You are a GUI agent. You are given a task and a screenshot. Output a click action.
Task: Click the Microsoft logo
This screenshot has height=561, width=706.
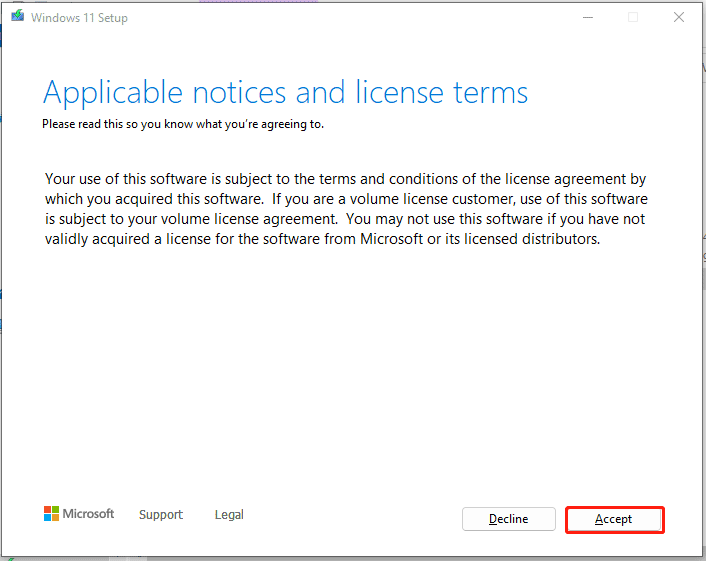[79, 514]
